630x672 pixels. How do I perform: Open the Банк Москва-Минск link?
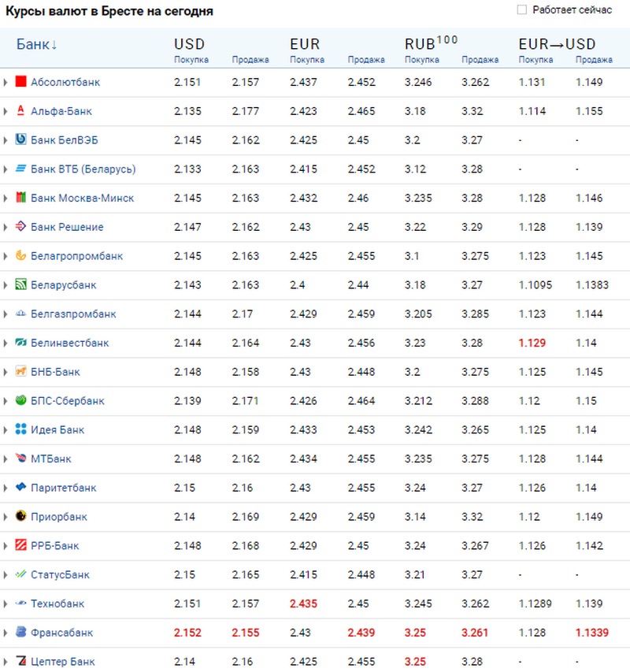(82, 199)
